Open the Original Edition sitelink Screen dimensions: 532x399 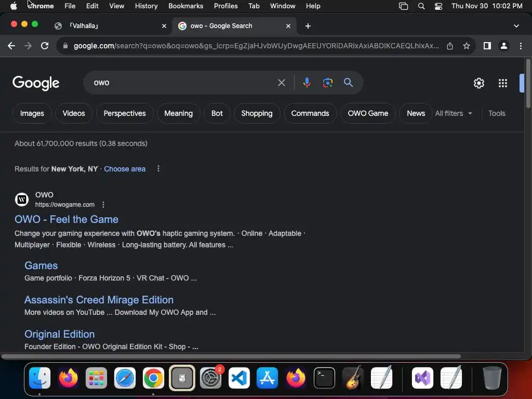pos(59,334)
